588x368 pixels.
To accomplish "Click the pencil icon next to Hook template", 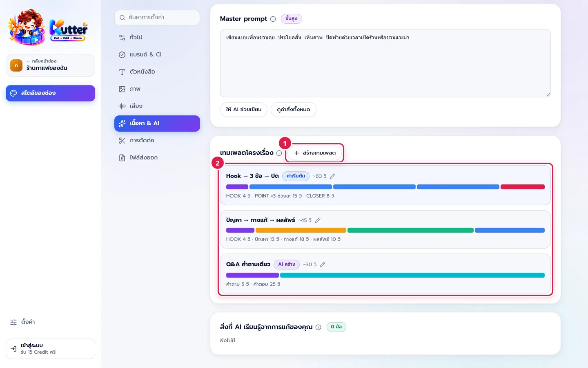I will point(332,176).
